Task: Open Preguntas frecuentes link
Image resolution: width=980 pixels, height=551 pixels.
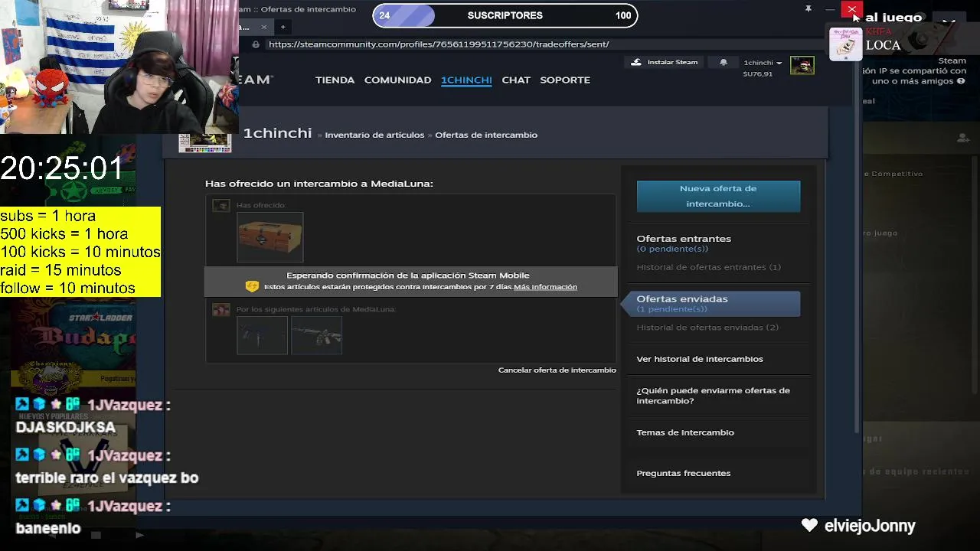Action: tap(684, 473)
